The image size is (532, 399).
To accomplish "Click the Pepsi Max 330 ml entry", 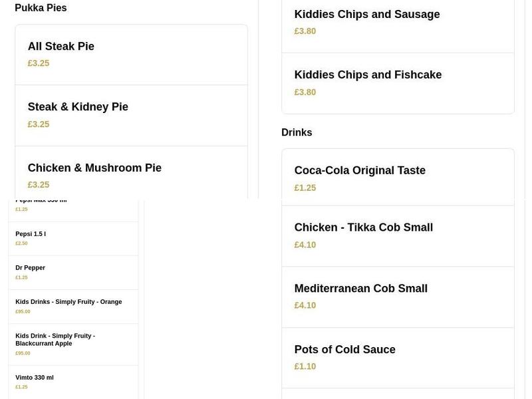I will [x=41, y=199].
